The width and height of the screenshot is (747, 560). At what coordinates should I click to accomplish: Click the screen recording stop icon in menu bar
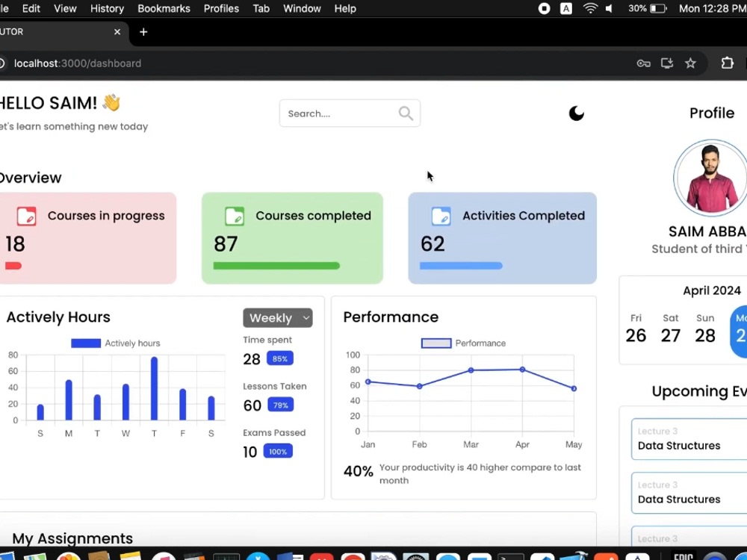point(544,8)
